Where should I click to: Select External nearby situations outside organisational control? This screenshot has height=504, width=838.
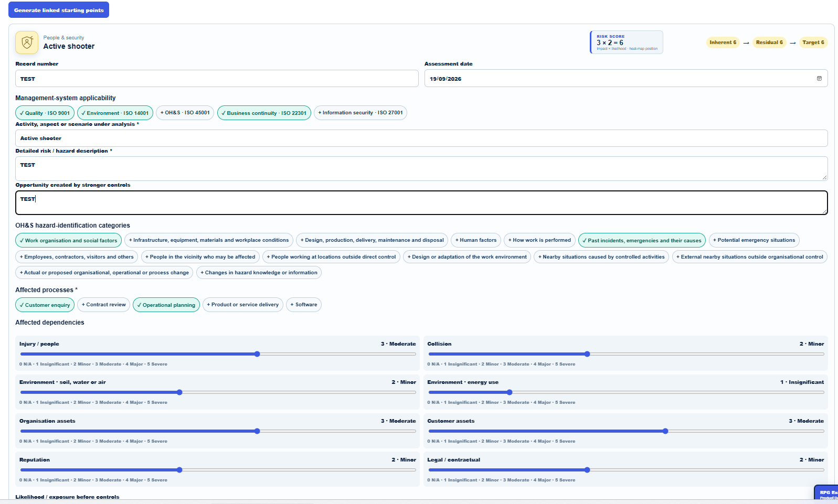pyautogui.click(x=750, y=257)
